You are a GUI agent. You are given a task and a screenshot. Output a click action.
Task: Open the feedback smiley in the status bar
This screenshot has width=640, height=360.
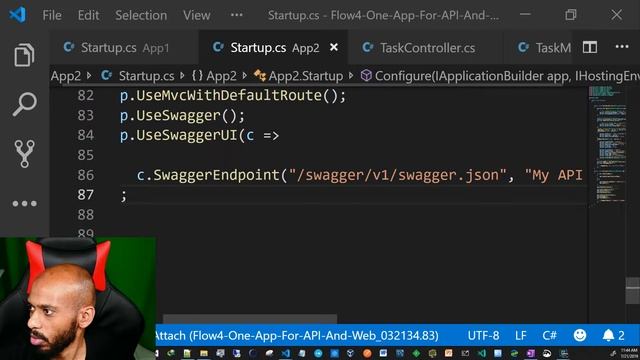coord(580,335)
